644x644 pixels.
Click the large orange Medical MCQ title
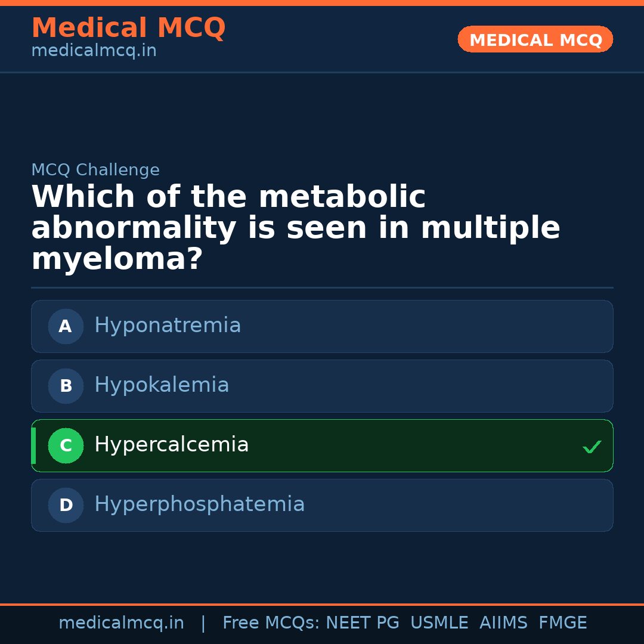tap(128, 28)
